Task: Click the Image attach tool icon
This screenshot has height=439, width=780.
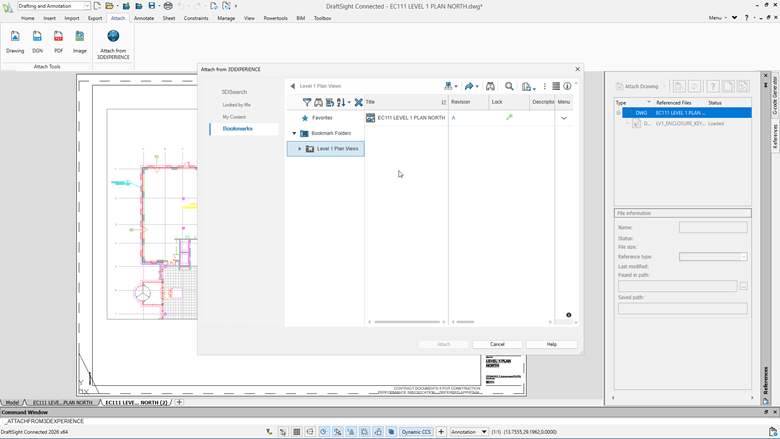Action: coord(80,37)
